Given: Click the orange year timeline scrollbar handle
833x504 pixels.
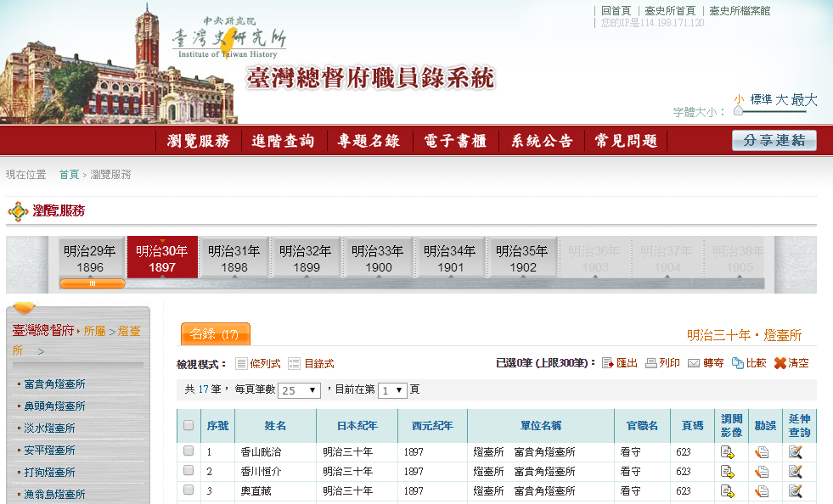Looking at the screenshot, I should [x=93, y=283].
